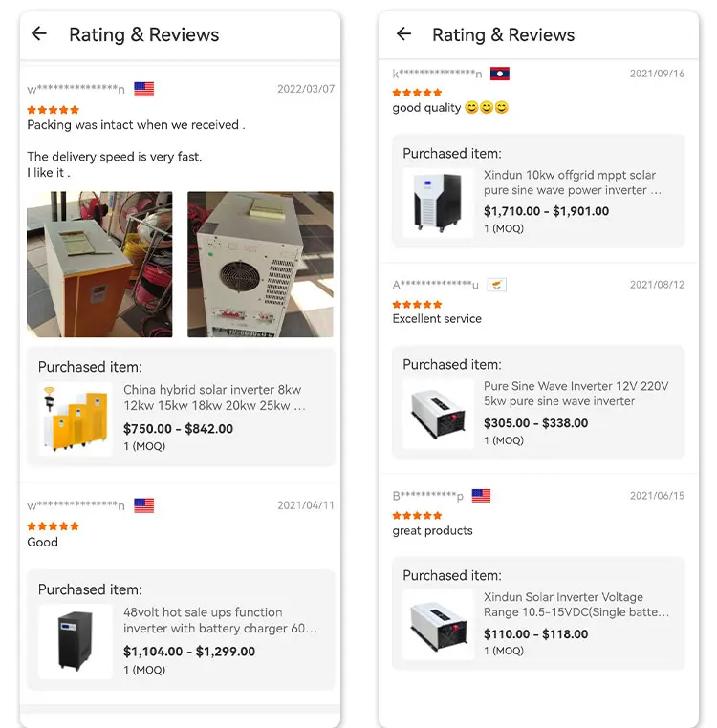Click the US flag on the 2021/06/15 review
Screen dimensions: 717x728
pyautogui.click(x=481, y=496)
